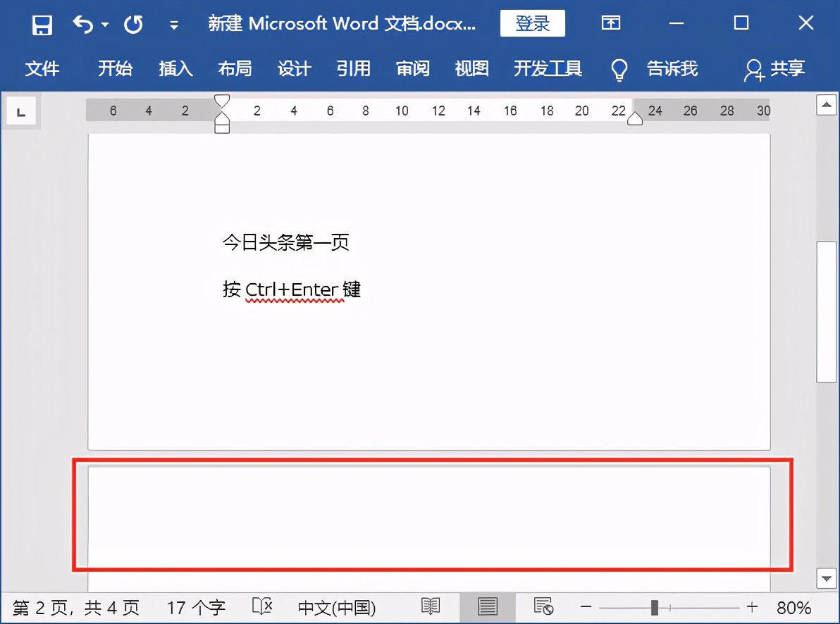840x624 pixels.
Task: Open the 审阅 tab
Action: [413, 68]
